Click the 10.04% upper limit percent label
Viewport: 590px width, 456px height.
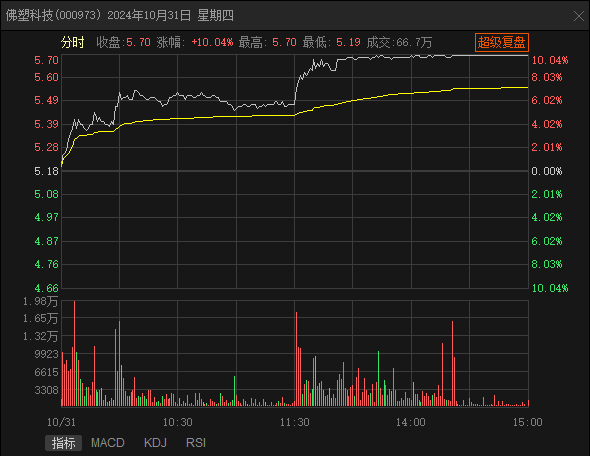550,60
